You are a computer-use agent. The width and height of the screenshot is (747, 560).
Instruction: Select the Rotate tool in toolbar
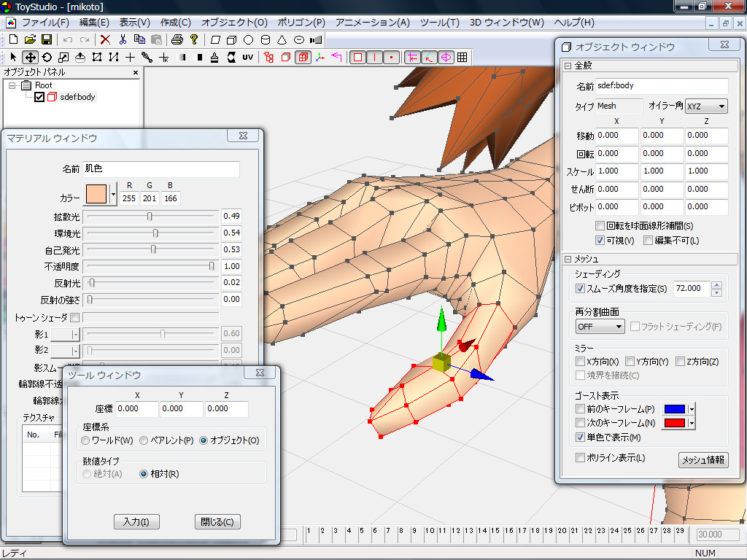click(47, 57)
